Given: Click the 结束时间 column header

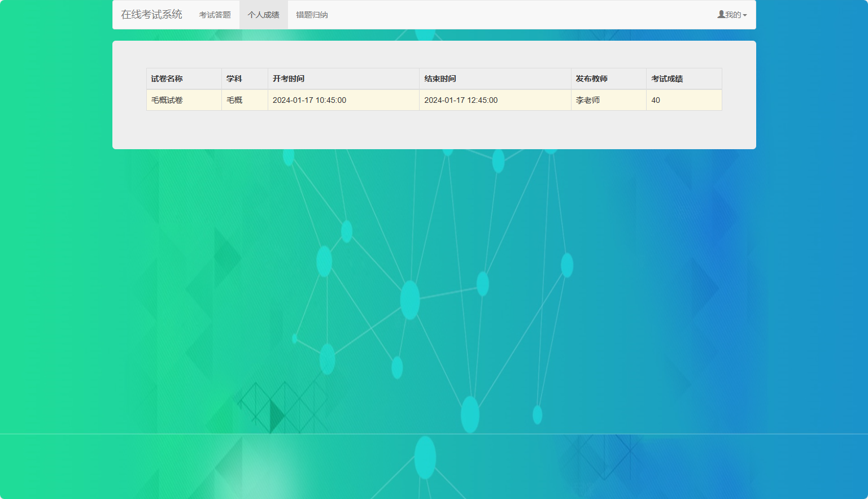Looking at the screenshot, I should pyautogui.click(x=441, y=79).
